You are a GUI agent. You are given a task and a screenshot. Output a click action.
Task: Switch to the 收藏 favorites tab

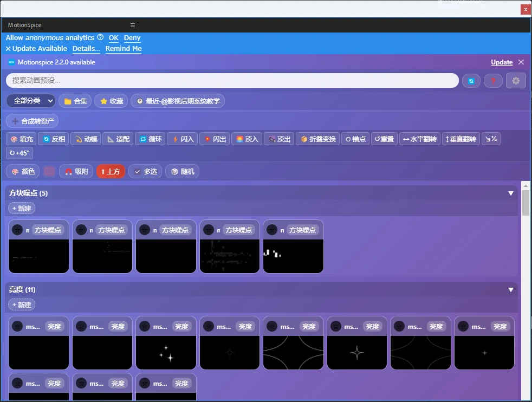click(x=111, y=101)
